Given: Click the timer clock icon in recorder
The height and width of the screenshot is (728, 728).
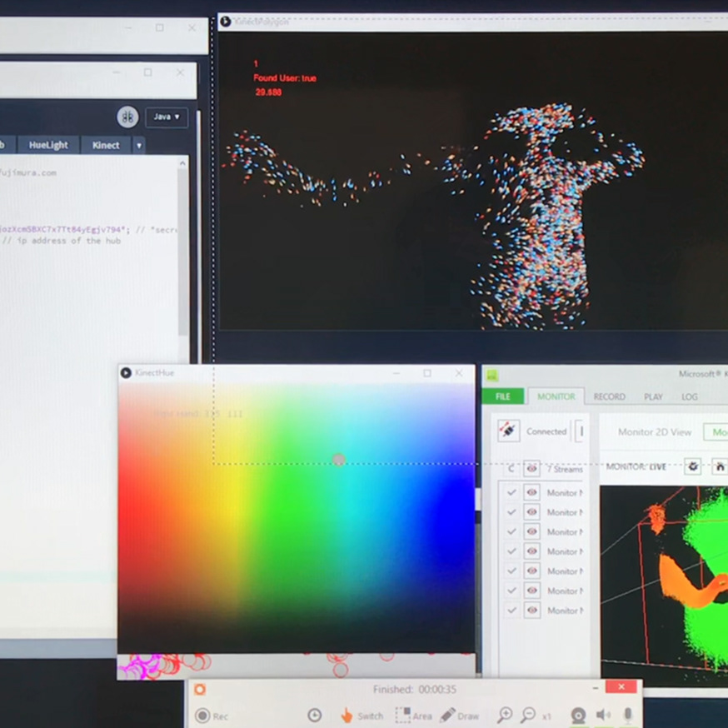Looking at the screenshot, I should (314, 715).
